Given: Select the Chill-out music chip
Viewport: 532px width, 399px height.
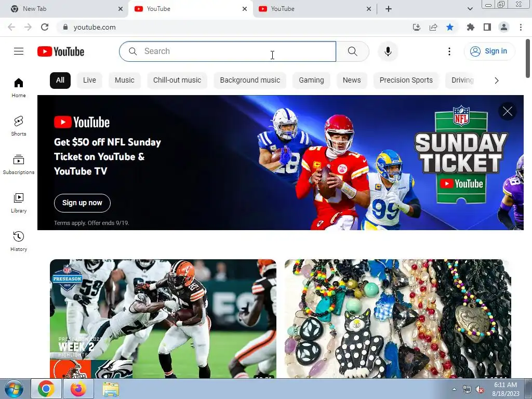Looking at the screenshot, I should 177,81.
